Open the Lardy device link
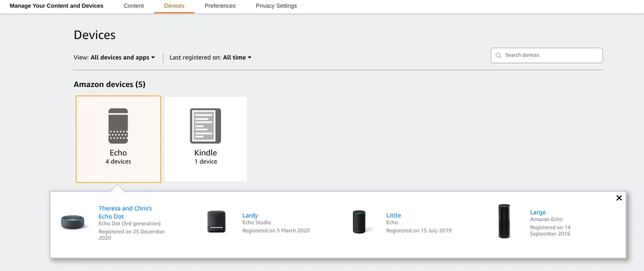644x271 pixels. (250, 215)
